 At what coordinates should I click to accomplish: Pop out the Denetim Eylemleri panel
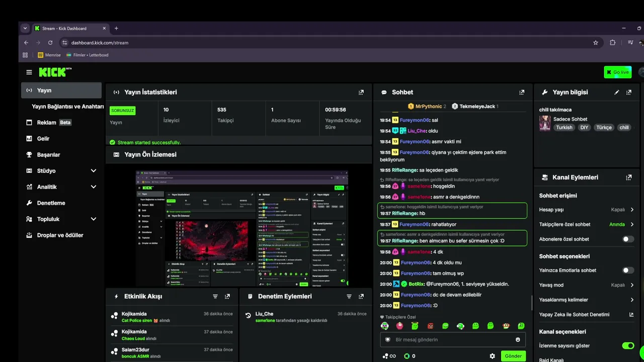click(361, 297)
